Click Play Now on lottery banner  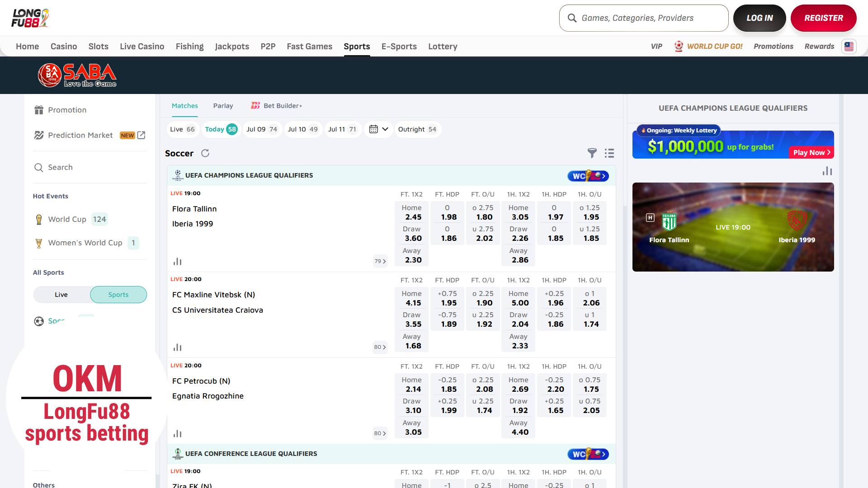pos(811,153)
